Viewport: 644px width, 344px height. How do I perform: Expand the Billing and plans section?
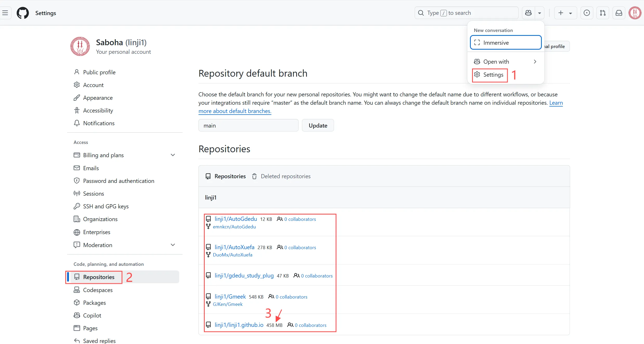173,155
